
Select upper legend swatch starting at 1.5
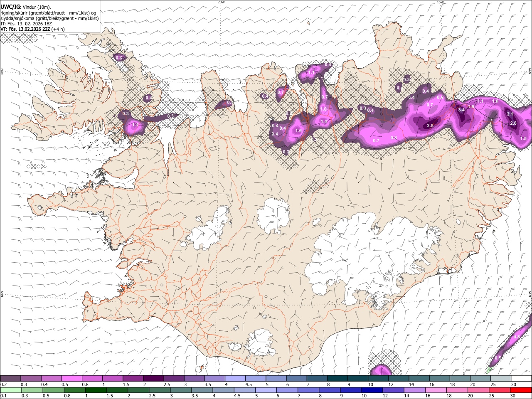(133, 378)
